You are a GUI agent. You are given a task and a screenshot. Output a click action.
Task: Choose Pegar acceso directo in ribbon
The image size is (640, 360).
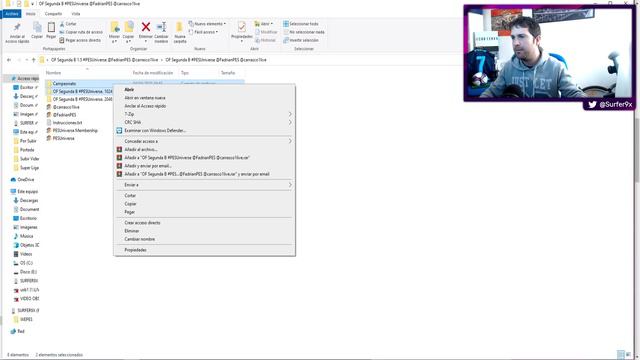point(80,40)
